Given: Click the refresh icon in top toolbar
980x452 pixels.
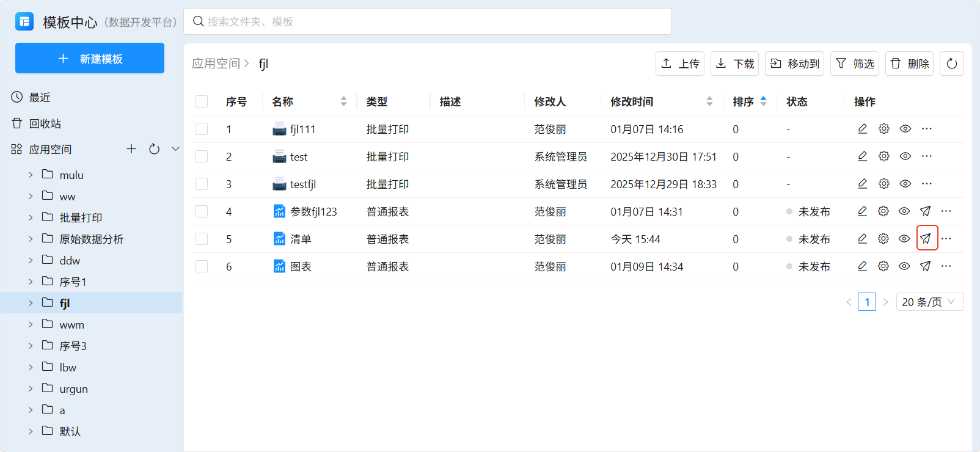Looking at the screenshot, I should coord(951,64).
